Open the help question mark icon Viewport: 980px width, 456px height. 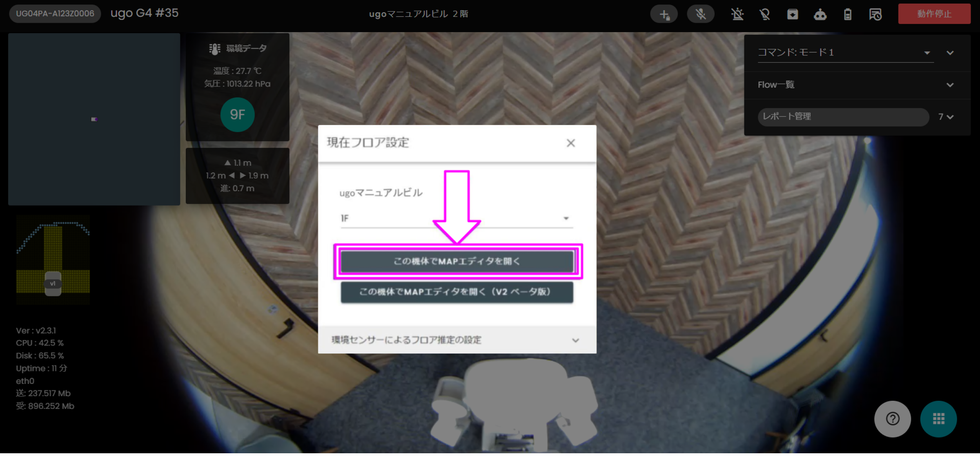click(892, 419)
